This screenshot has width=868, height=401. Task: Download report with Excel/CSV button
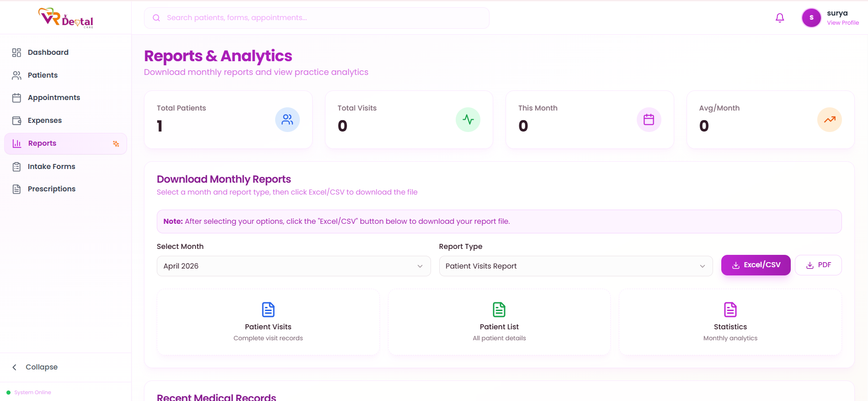click(756, 265)
